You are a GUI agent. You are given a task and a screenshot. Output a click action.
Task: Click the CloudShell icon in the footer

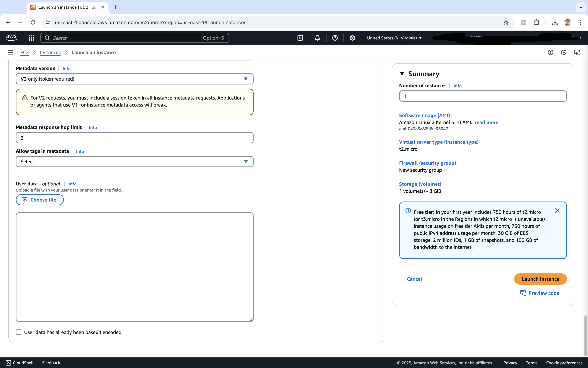click(x=8, y=363)
